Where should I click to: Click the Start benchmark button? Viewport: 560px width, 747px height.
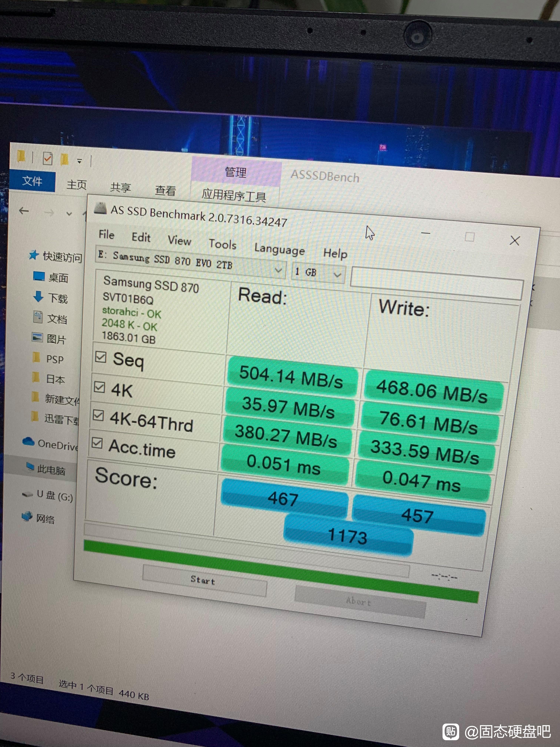205,580
